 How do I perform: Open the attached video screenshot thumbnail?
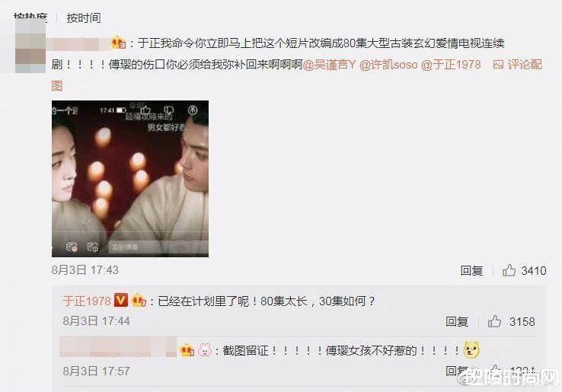pos(130,179)
